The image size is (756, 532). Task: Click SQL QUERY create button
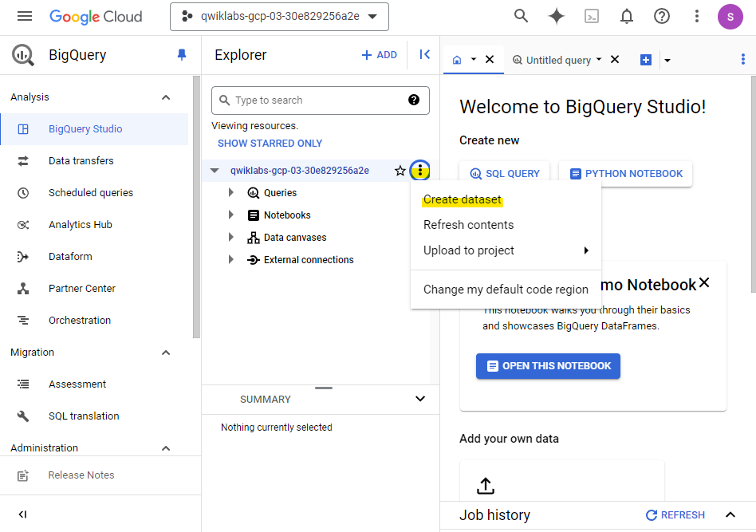504,174
